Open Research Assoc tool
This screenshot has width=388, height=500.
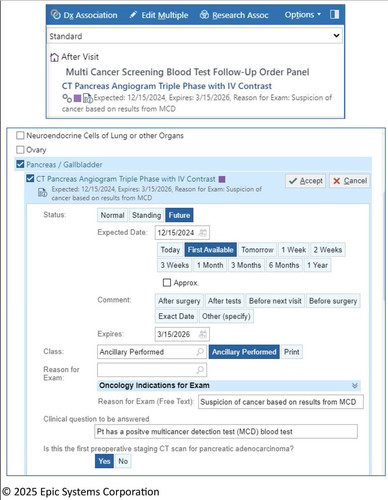coord(234,15)
